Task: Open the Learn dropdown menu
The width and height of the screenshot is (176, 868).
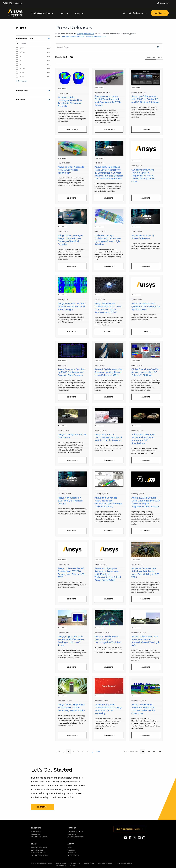Action: pos(64,14)
